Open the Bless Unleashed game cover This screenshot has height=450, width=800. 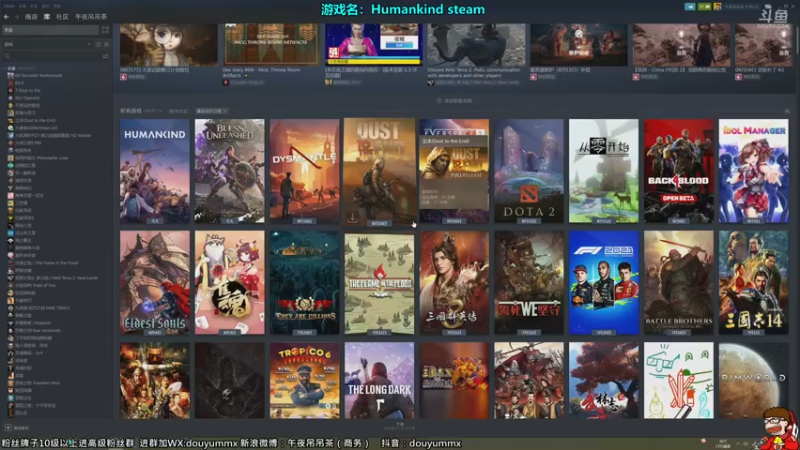click(230, 171)
